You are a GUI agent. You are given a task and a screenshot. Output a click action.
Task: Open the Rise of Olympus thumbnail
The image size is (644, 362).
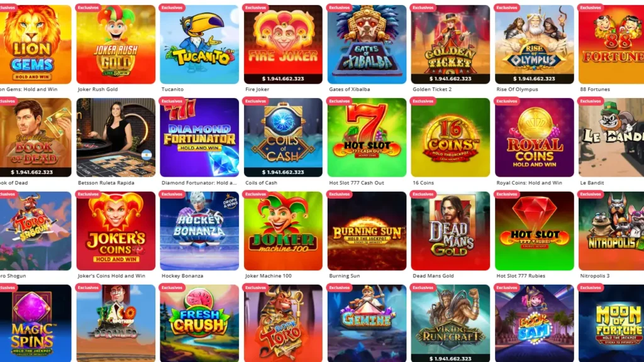point(535,45)
